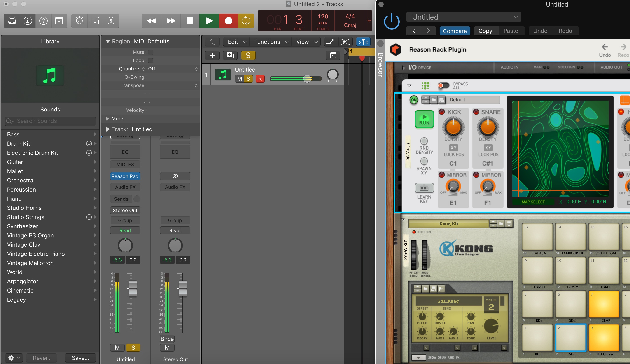This screenshot has width=630, height=364.
Task: Record-enable the Untitled track R button
Action: (x=260, y=79)
